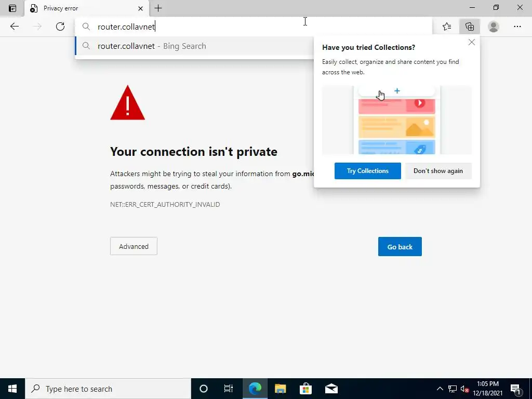This screenshot has height=399, width=532.
Task: Select router.collavnet Bing Search suggestion
Action: click(x=194, y=46)
